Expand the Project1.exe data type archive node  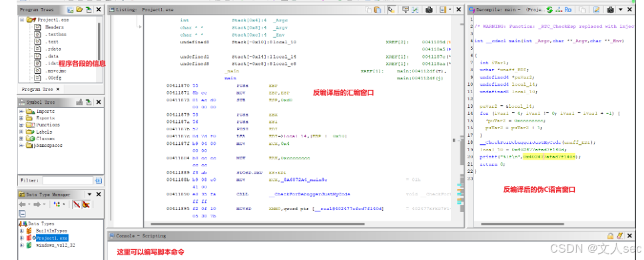[21, 238]
